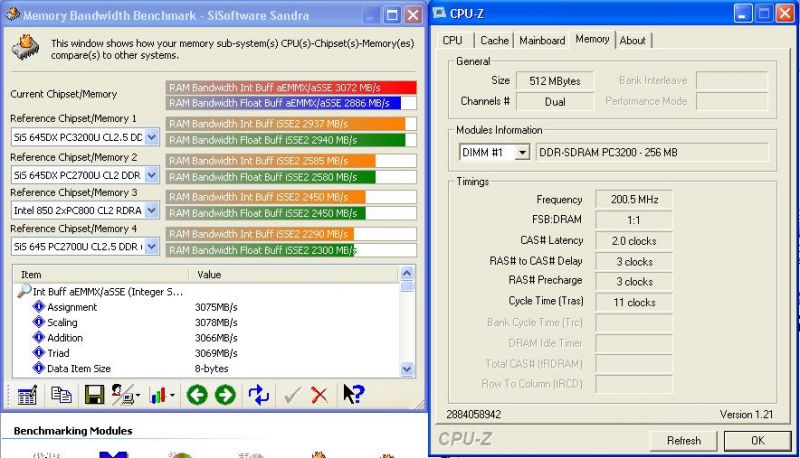Click the blue Refresh arrows icon
This screenshot has width=800, height=458.
point(259,395)
